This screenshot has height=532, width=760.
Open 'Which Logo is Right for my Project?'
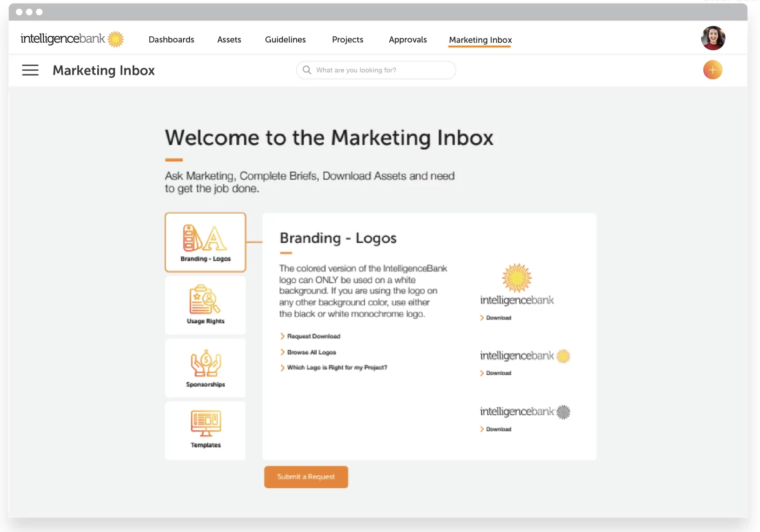click(x=333, y=367)
